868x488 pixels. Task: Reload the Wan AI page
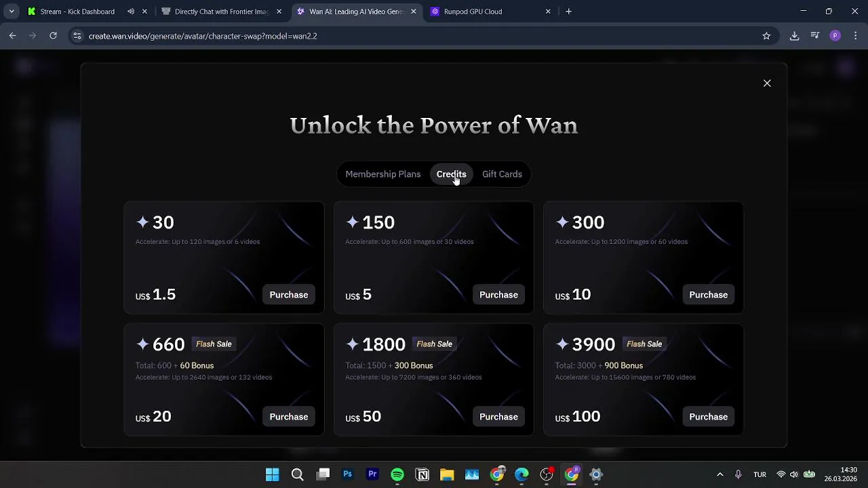[53, 36]
